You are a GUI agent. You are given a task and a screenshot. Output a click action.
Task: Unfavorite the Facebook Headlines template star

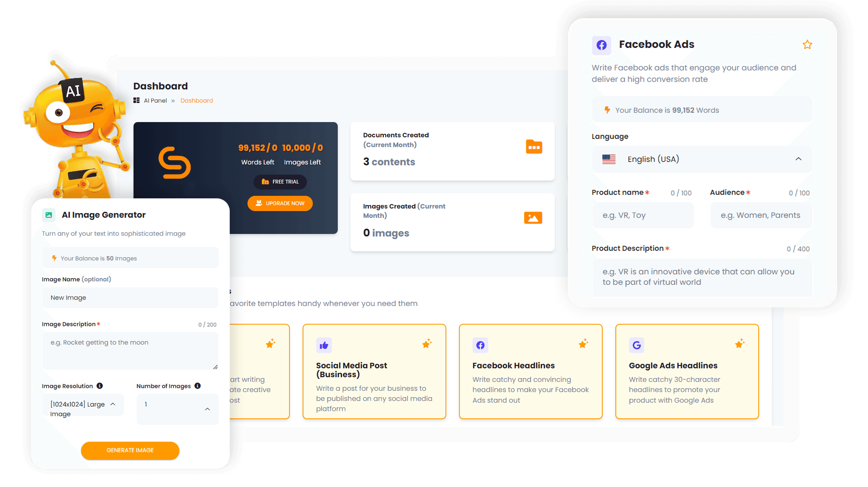tap(584, 343)
